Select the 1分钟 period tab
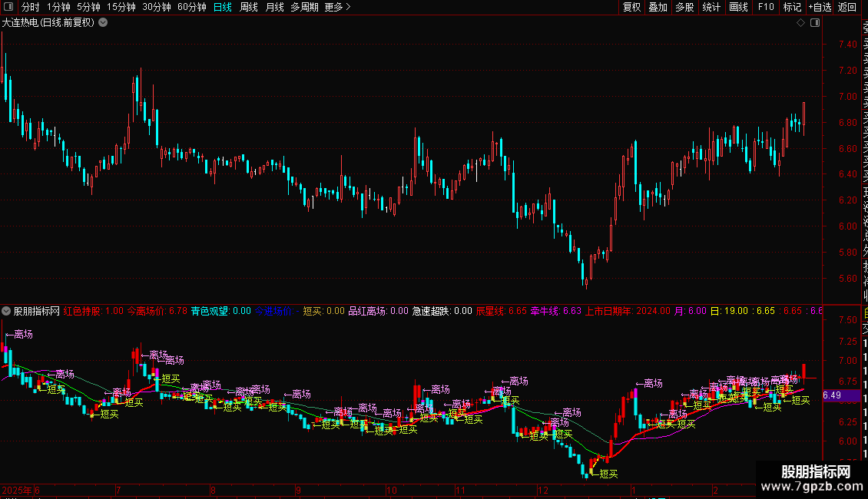 tap(58, 7)
